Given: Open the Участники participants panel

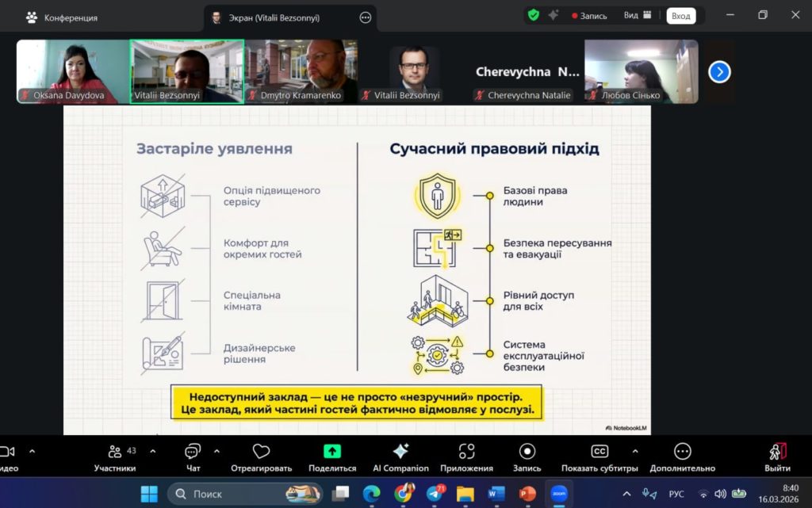Looking at the screenshot, I should pos(115,456).
